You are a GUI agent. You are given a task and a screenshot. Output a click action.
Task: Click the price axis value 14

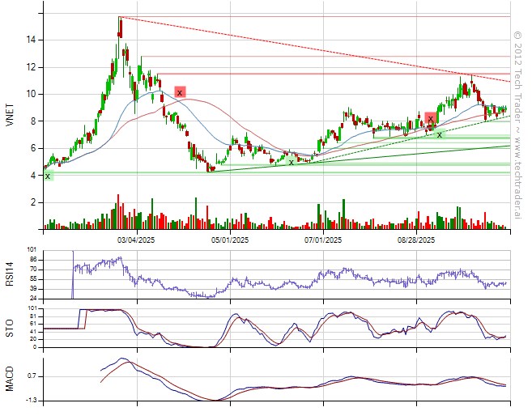pyautogui.click(x=29, y=40)
